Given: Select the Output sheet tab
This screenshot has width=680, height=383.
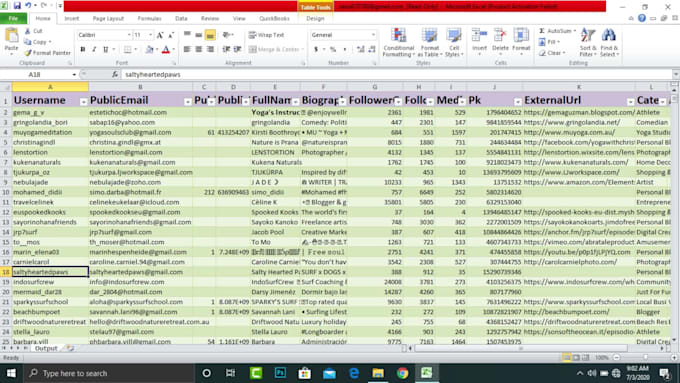Looking at the screenshot, I should tap(46, 348).
